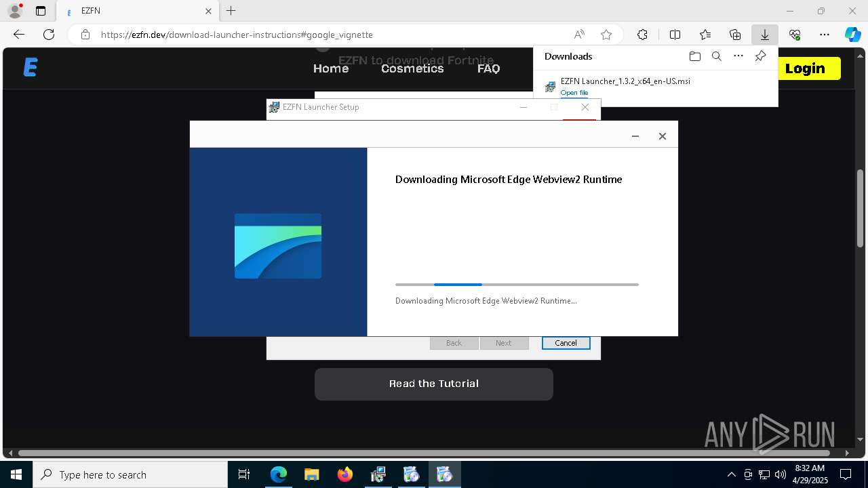Toggle Split screen view
868x488 pixels.
(675, 35)
